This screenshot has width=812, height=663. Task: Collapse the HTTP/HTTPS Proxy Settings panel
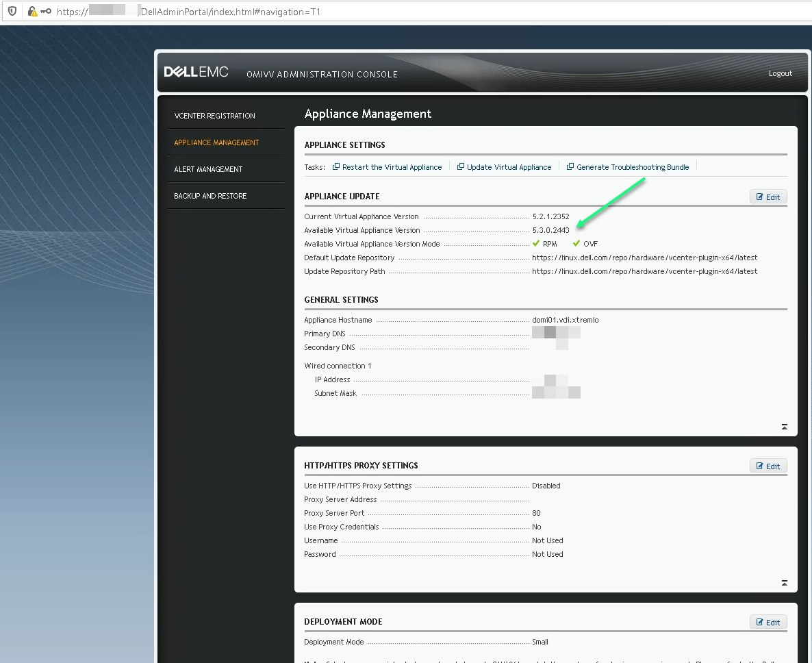coord(785,583)
